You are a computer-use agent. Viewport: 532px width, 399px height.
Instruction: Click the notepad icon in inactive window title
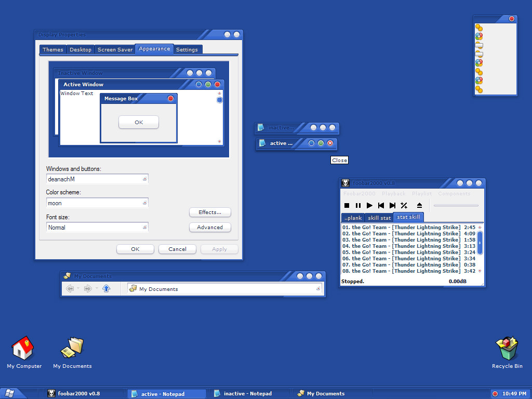tap(261, 128)
